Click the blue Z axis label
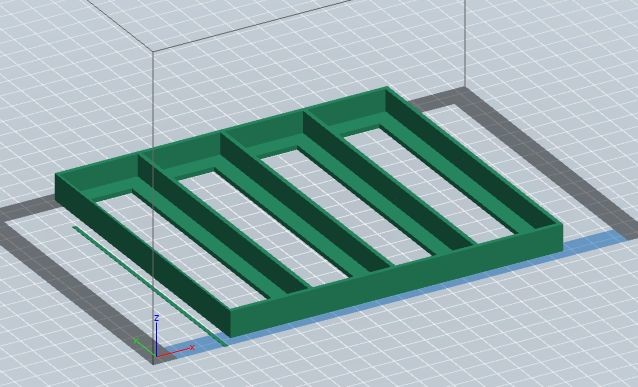The height and width of the screenshot is (387, 638). [x=157, y=318]
